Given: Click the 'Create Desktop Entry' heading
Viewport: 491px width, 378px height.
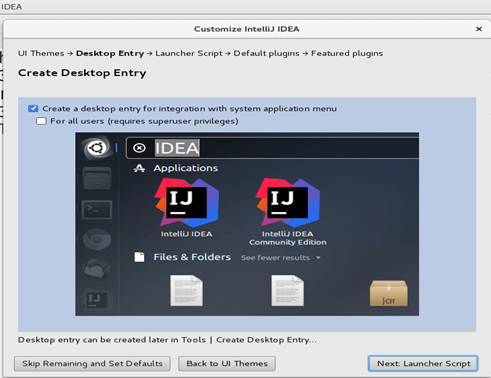Looking at the screenshot, I should click(82, 73).
